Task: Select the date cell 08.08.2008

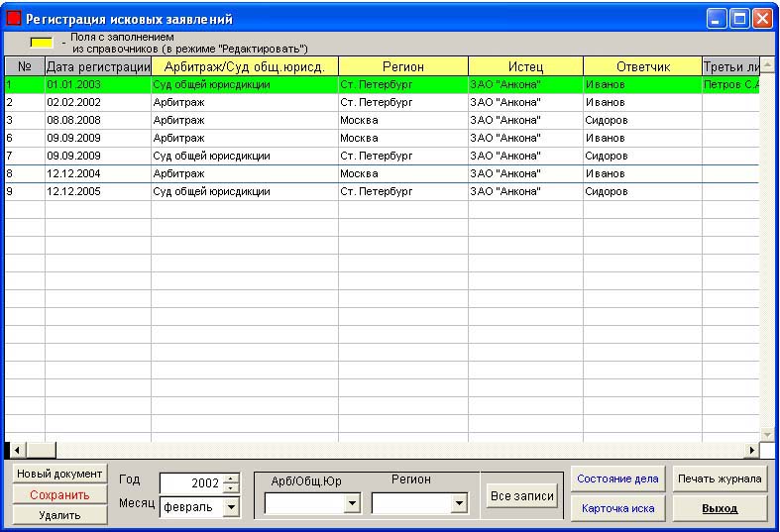Action: click(98, 120)
